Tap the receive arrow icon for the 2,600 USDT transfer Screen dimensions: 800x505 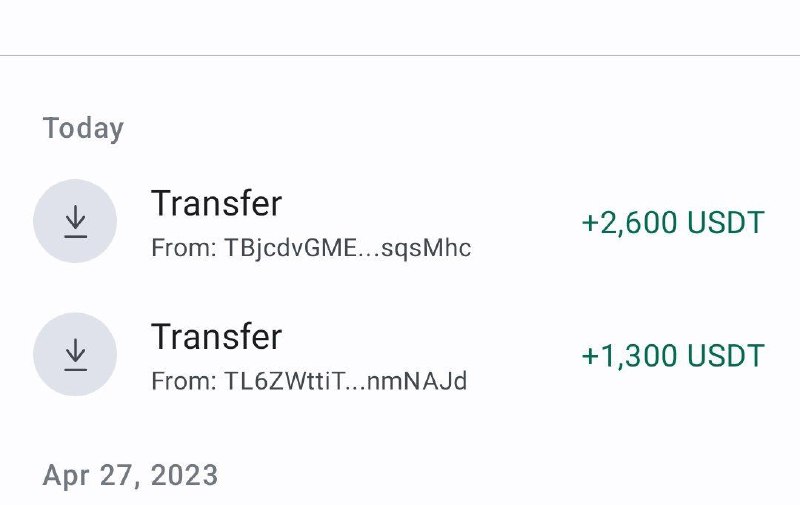pos(76,221)
